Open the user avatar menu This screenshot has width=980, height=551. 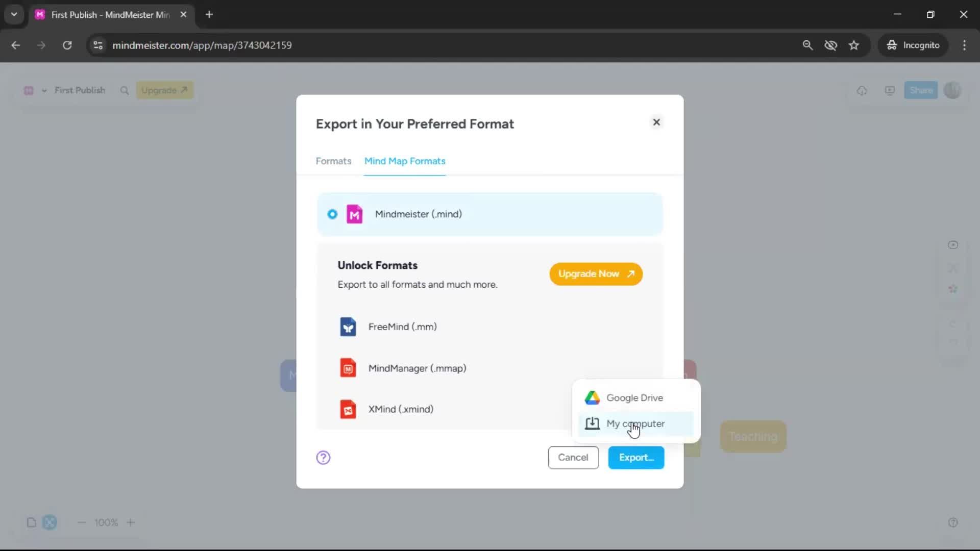pos(952,90)
